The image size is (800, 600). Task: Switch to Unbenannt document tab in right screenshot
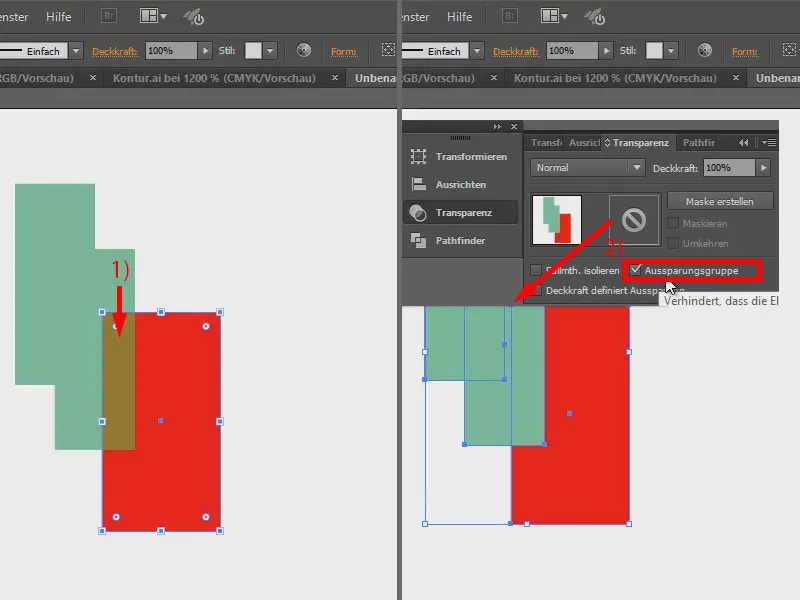(777, 78)
